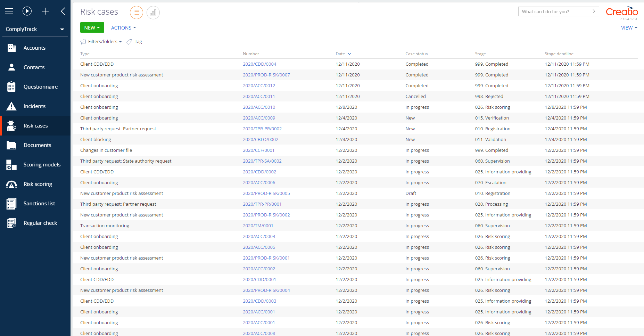Click the run process play icon
This screenshot has width=644, height=336.
(27, 11)
